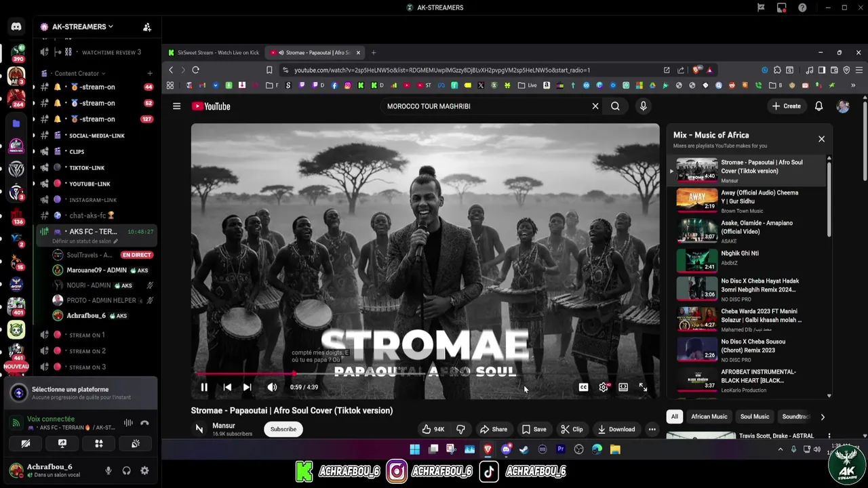Open the social-media-link channel
Image resolution: width=868 pixels, height=488 pixels.
coord(97,136)
